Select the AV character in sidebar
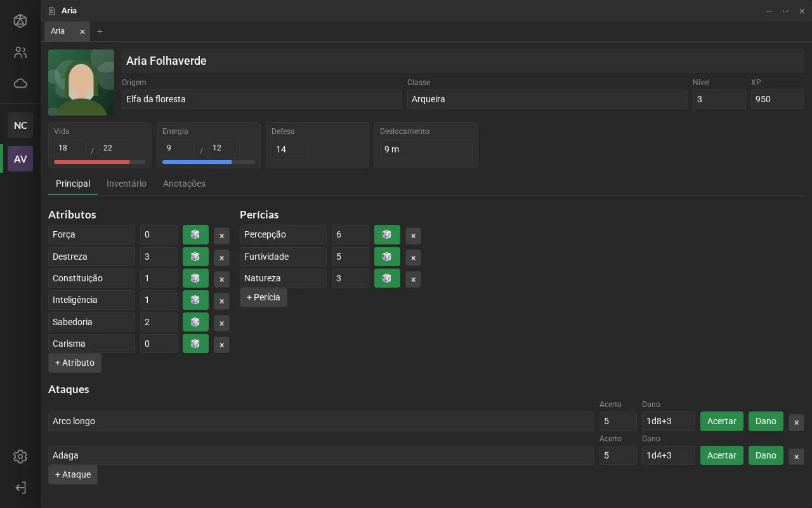 20,159
